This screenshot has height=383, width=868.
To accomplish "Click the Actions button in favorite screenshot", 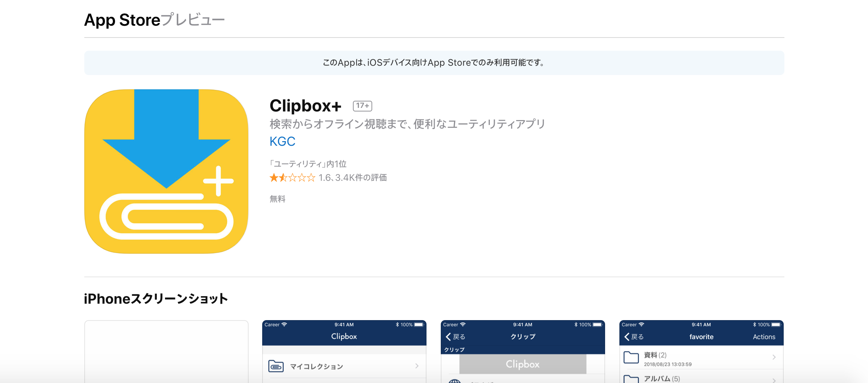I will click(x=764, y=337).
